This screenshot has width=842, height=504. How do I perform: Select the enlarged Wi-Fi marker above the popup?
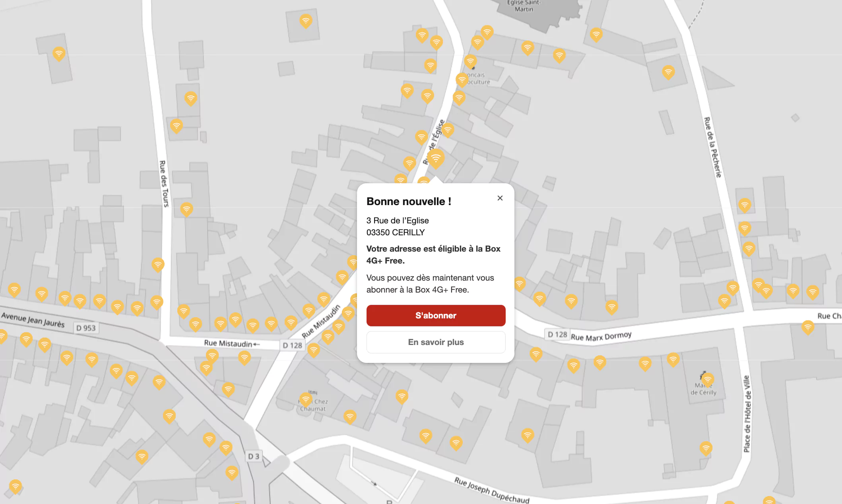(436, 158)
